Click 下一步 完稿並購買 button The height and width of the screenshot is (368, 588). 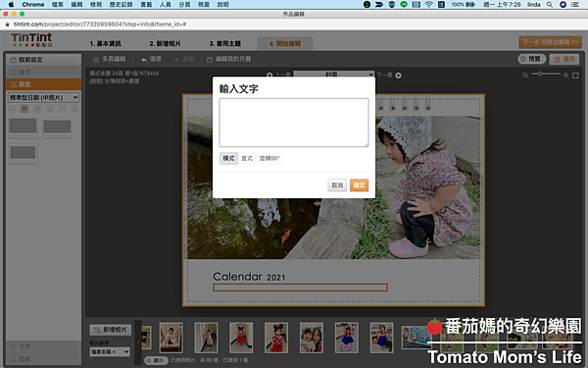point(550,42)
